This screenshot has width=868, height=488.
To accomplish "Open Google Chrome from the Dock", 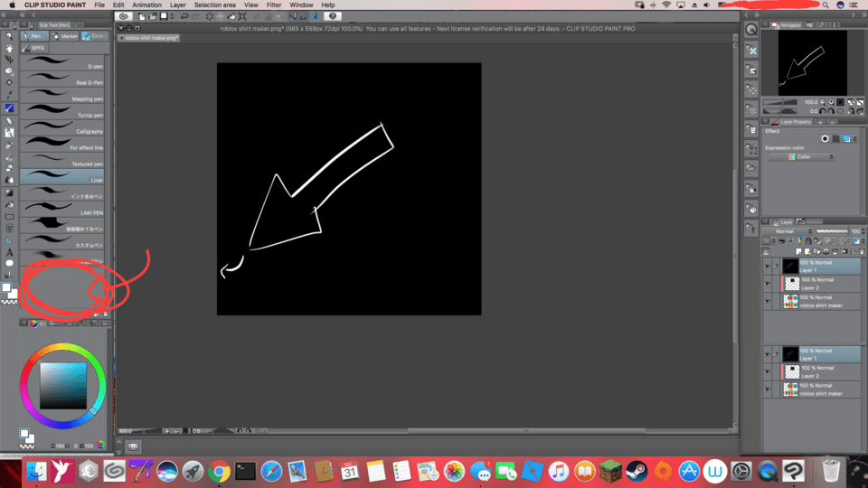I will click(x=218, y=471).
